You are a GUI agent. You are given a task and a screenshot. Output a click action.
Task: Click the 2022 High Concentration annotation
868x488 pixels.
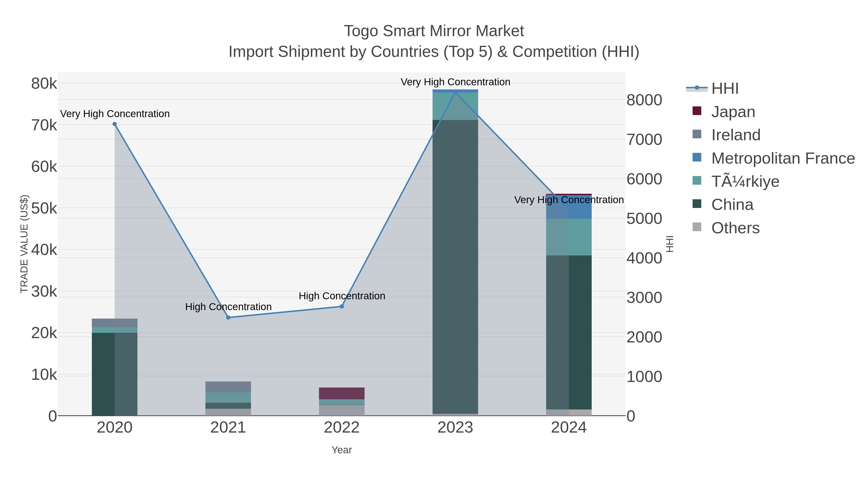coord(342,296)
